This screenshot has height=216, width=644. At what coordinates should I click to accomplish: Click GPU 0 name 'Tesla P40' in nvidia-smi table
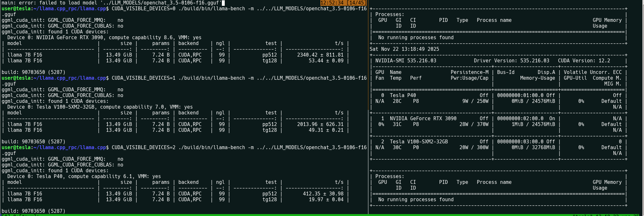coord(403,95)
